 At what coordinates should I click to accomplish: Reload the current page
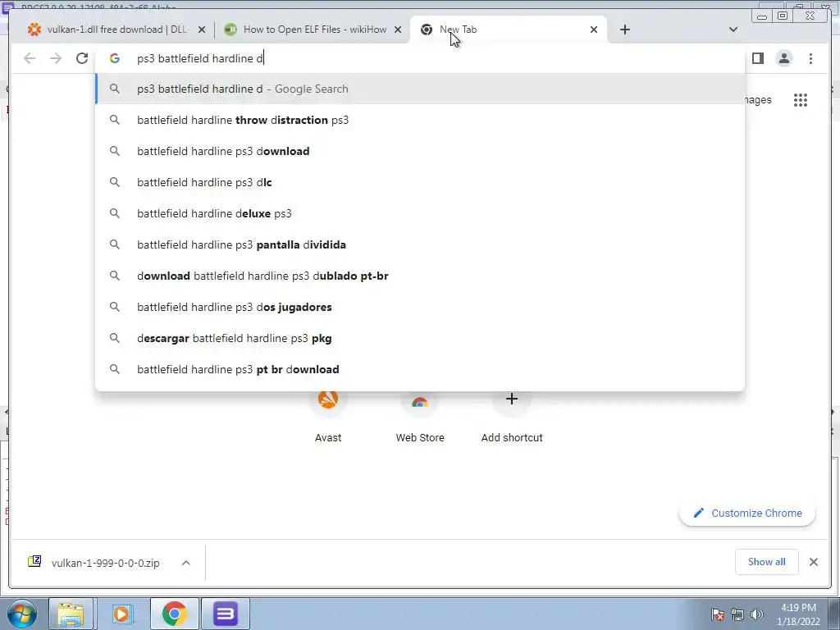tap(82, 58)
